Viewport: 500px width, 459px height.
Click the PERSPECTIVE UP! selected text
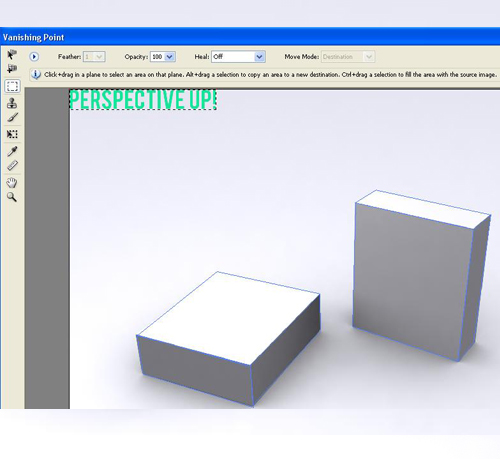pyautogui.click(x=143, y=100)
